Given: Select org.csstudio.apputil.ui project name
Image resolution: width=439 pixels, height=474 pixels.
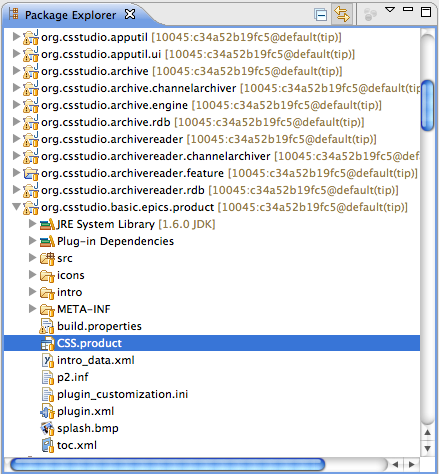Looking at the screenshot, I should pos(101,54).
